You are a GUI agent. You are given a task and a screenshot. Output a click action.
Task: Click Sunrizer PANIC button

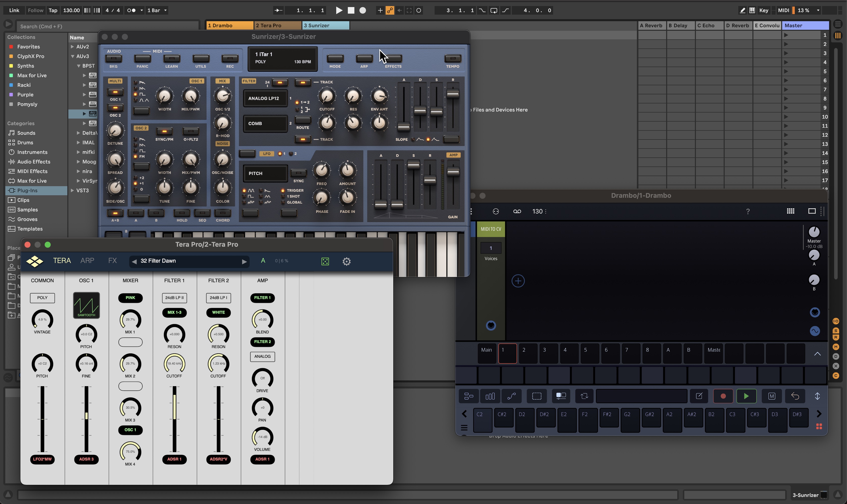tap(143, 59)
